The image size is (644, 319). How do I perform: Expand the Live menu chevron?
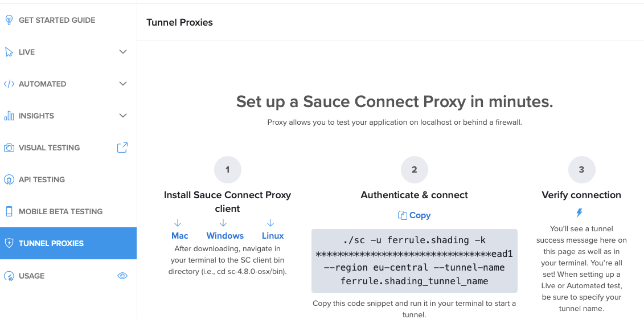123,52
